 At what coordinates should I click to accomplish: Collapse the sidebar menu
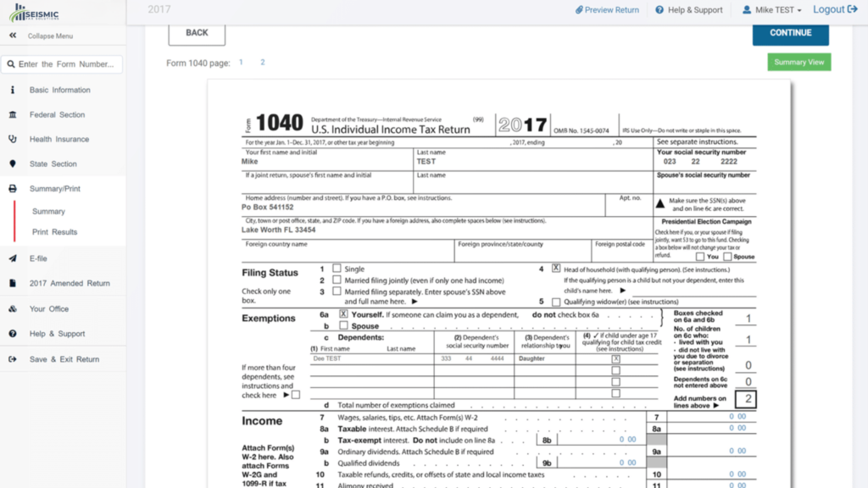(13, 36)
